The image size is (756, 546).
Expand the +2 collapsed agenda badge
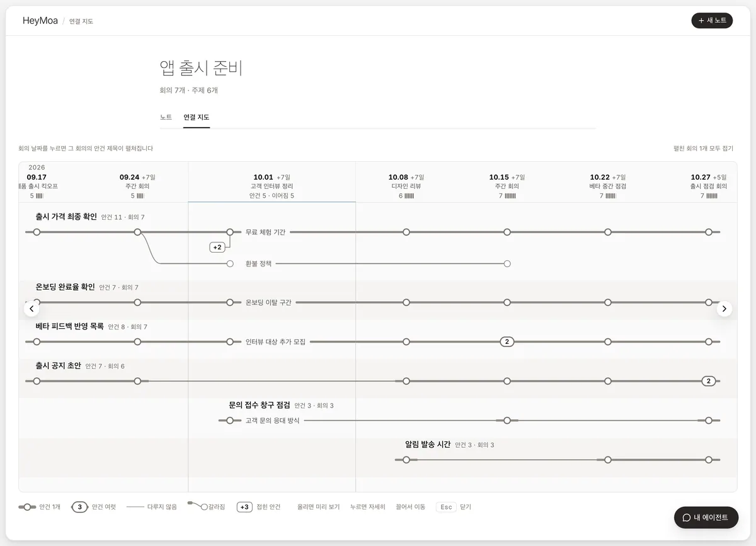217,247
